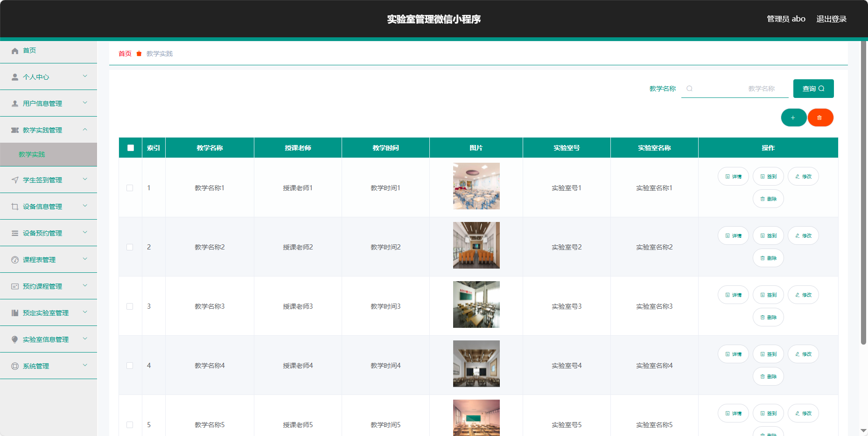Click the page vertical scrollbar
This screenshot has width=868, height=436.
863,193
